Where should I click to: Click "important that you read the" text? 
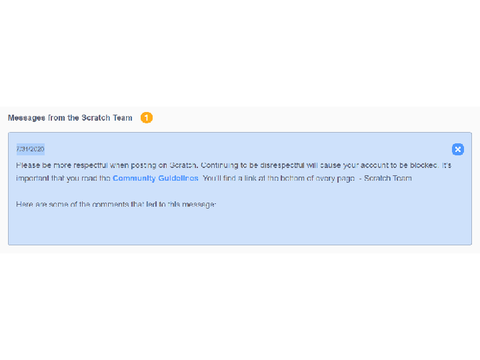coord(63,178)
